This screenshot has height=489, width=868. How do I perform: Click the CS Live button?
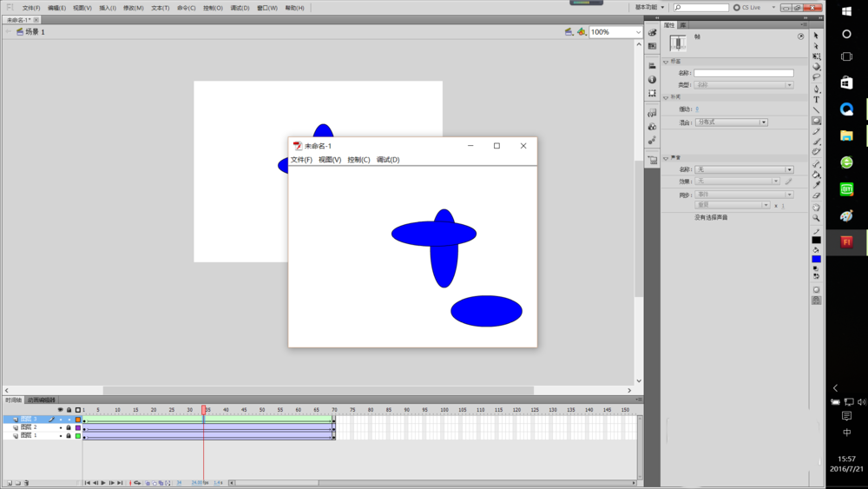[746, 8]
